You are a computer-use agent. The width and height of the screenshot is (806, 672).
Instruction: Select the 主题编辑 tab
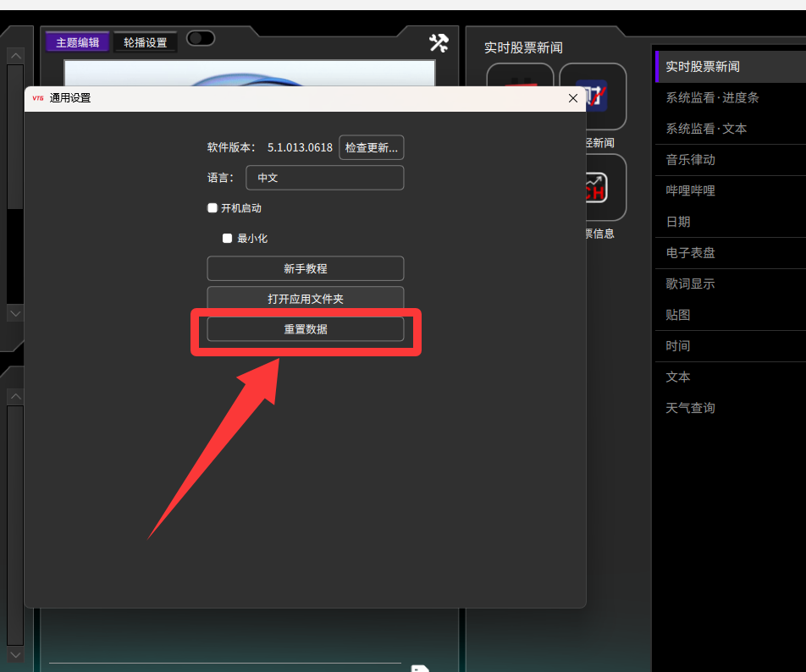(x=78, y=42)
